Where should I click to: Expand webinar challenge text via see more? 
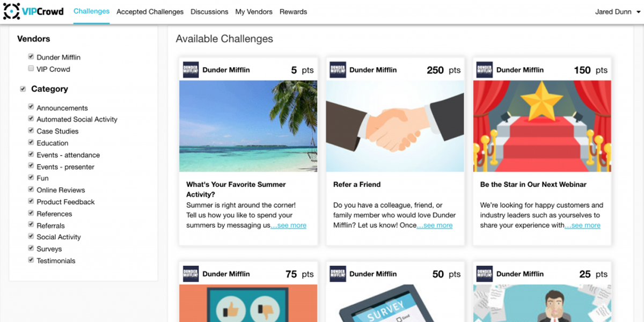pos(583,225)
